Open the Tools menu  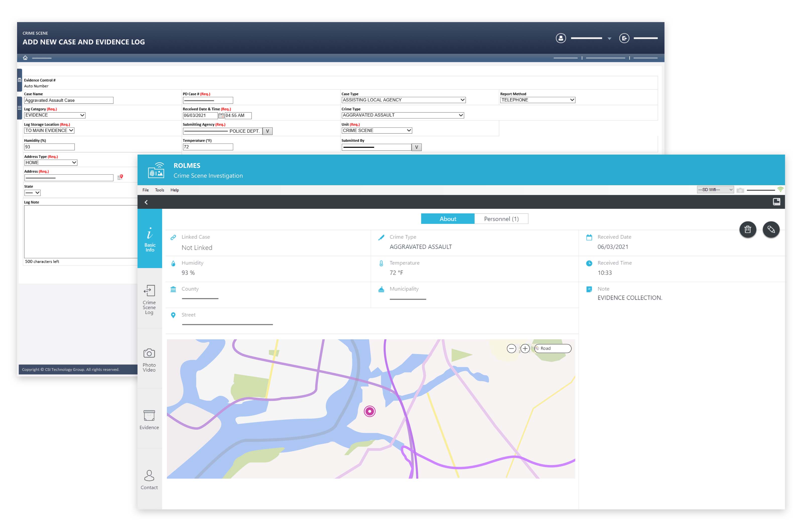[x=159, y=190]
